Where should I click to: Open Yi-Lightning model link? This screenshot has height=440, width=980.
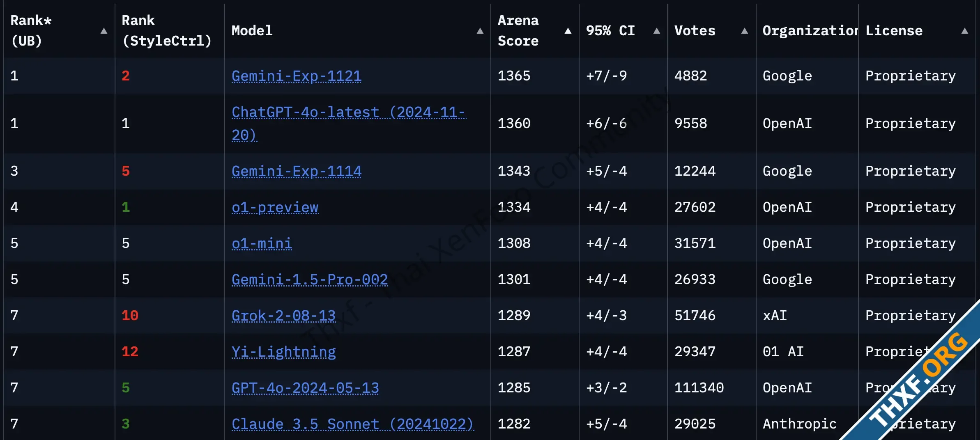tap(283, 352)
